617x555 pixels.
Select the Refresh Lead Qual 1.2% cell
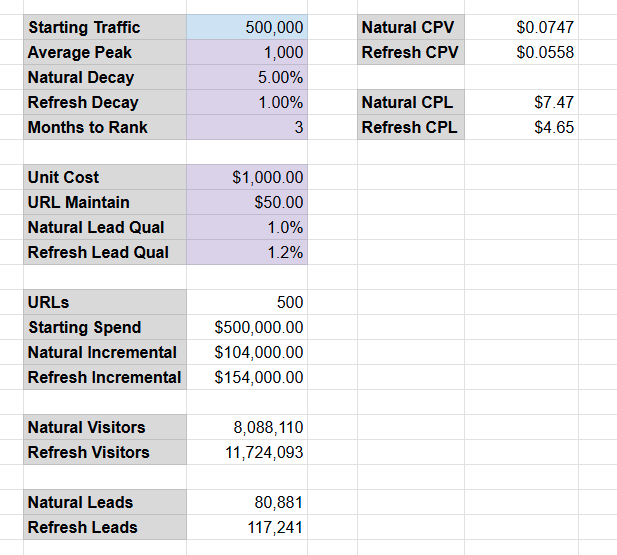pos(247,253)
